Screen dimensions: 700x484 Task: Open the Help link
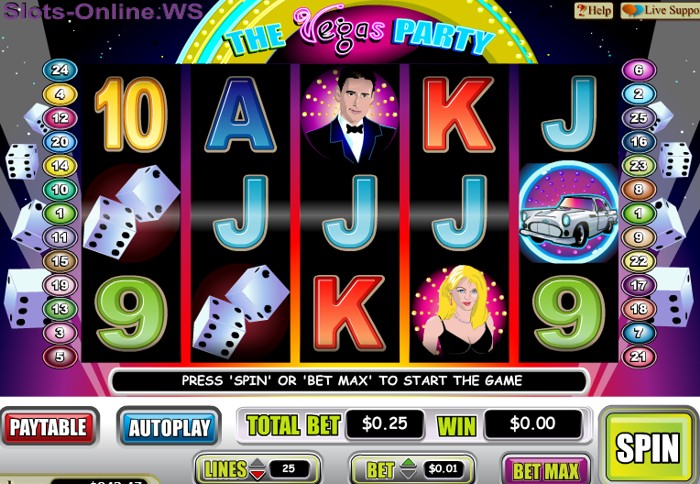tap(594, 10)
